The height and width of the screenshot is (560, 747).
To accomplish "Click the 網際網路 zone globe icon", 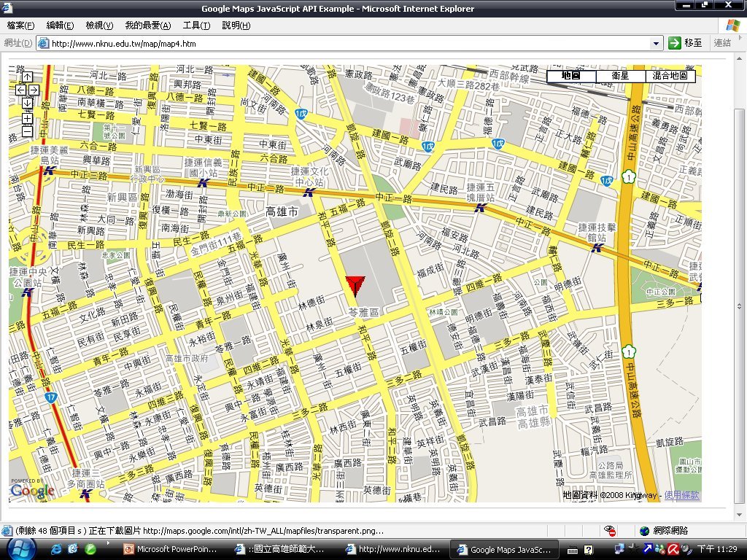I will click(x=645, y=531).
